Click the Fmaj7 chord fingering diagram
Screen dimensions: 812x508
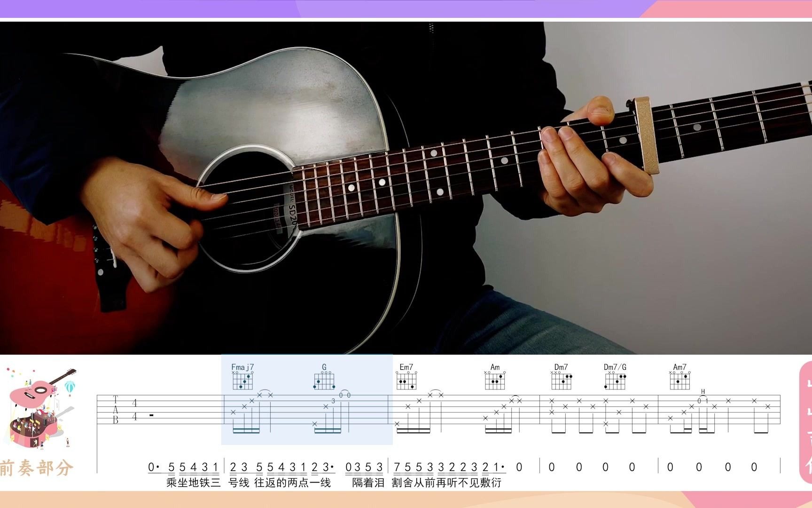point(242,380)
